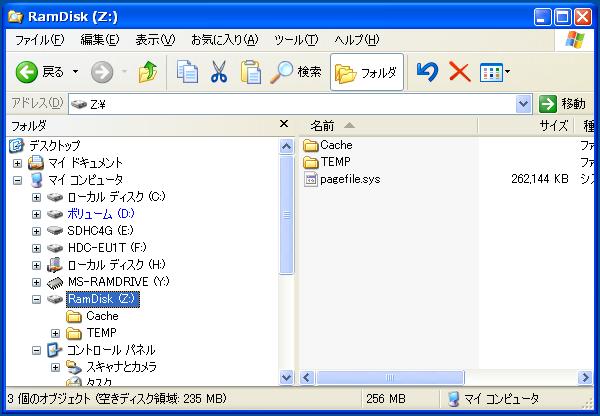Click the Copy toolbar icon
The image size is (600, 416).
tap(187, 72)
